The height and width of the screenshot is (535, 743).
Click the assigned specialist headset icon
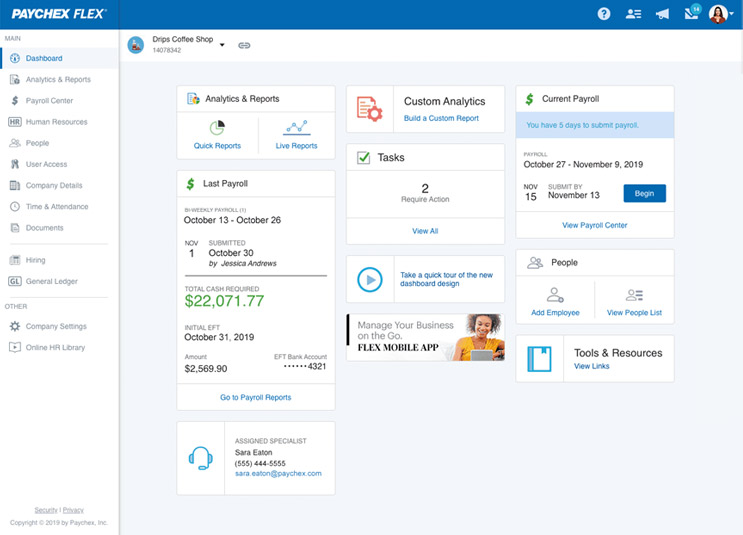pos(200,458)
